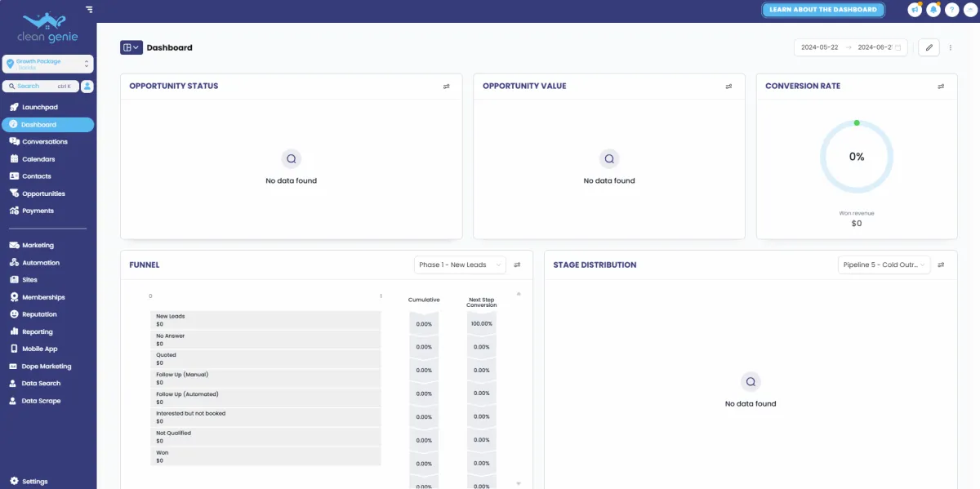
Task: Open the three-dot more options menu
Action: pyautogui.click(x=951, y=47)
